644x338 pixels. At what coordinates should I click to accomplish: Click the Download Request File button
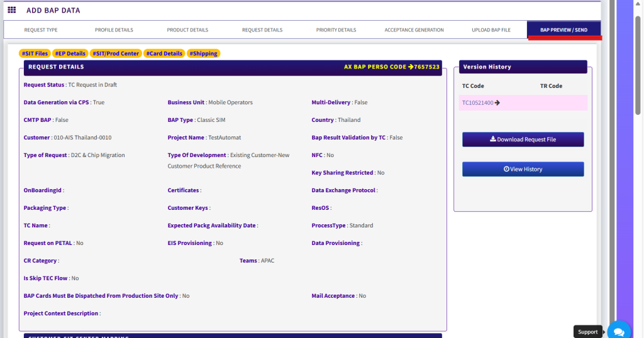pyautogui.click(x=523, y=139)
